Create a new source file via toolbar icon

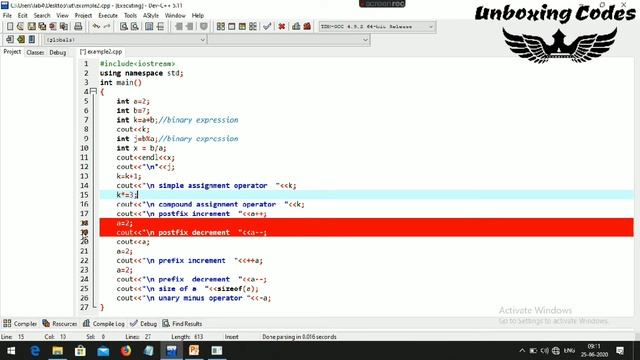point(10,27)
